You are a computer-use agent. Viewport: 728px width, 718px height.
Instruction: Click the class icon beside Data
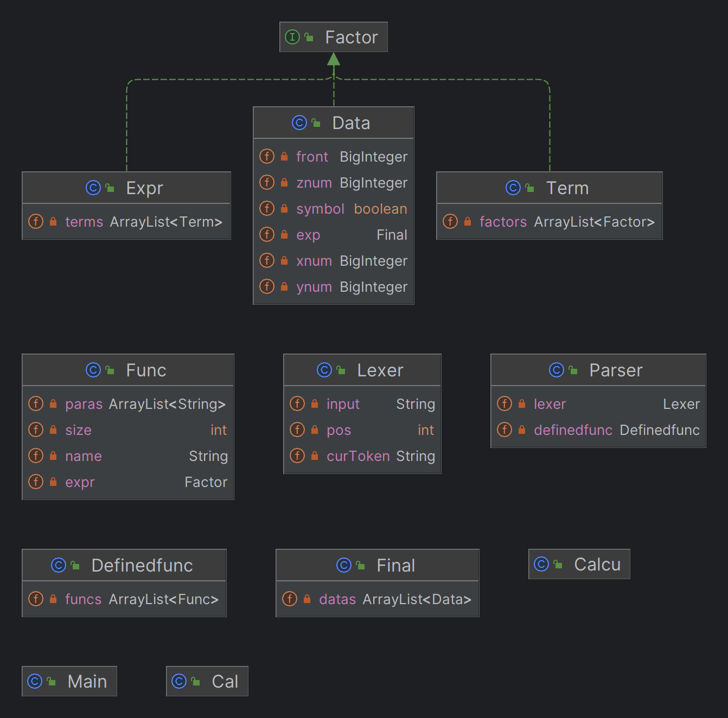[299, 123]
